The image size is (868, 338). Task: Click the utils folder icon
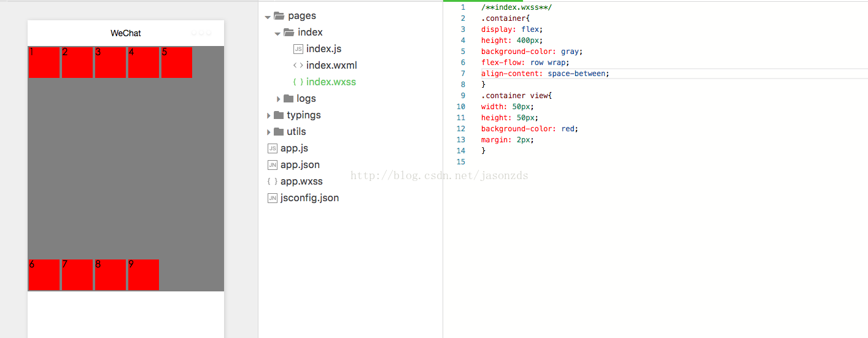[279, 131]
